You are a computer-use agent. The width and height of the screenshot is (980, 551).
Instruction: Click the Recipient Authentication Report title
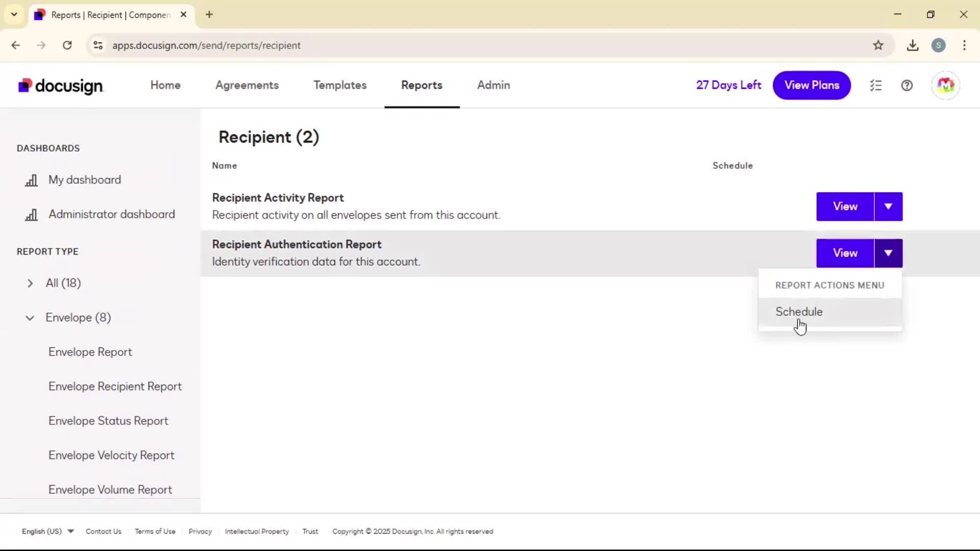tap(297, 244)
